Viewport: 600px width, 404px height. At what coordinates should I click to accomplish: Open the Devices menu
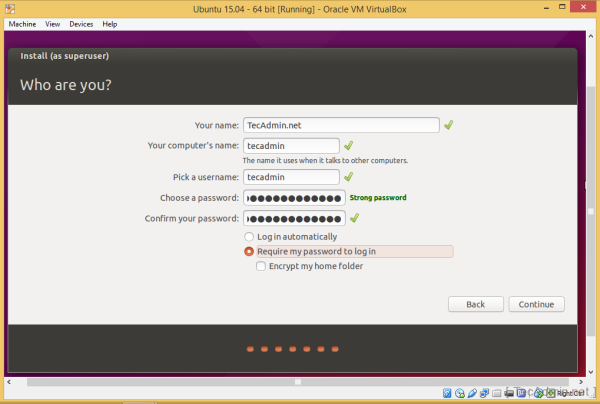(x=82, y=23)
